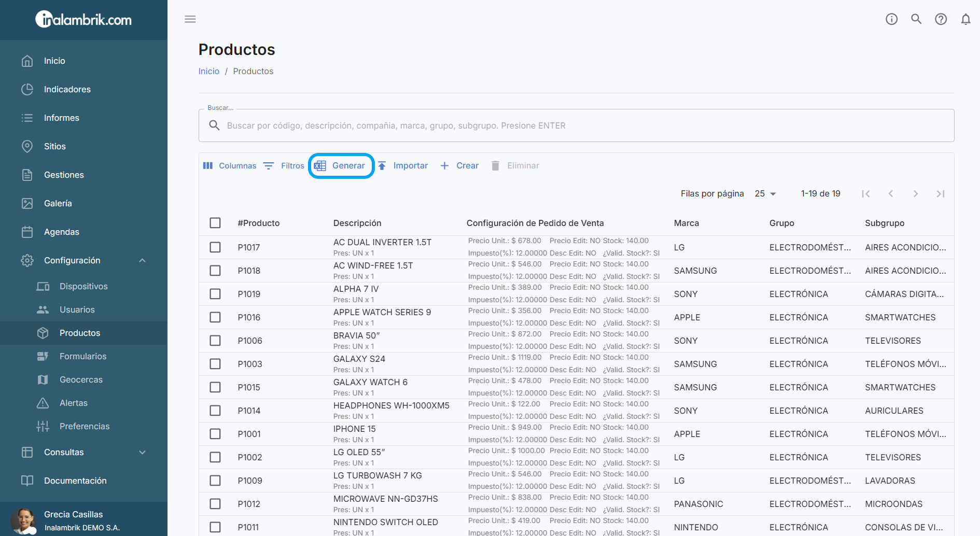Sort by the #Producto column header
This screenshot has height=536, width=980.
259,223
